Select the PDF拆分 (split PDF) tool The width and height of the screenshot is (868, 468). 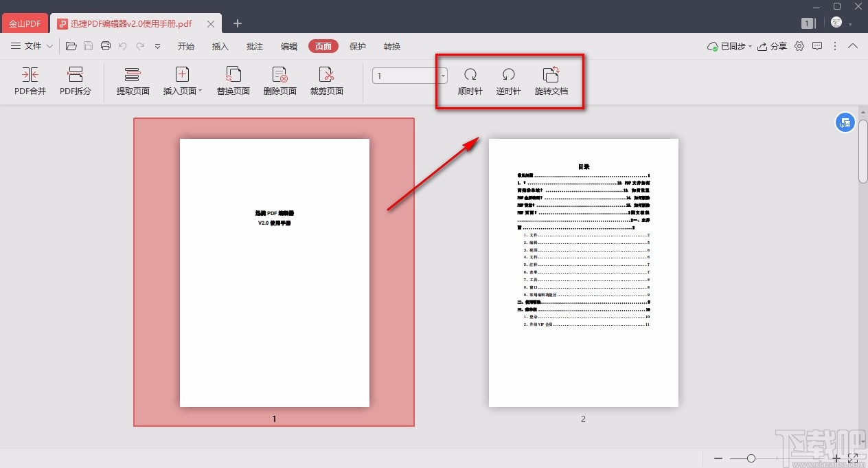pyautogui.click(x=74, y=80)
